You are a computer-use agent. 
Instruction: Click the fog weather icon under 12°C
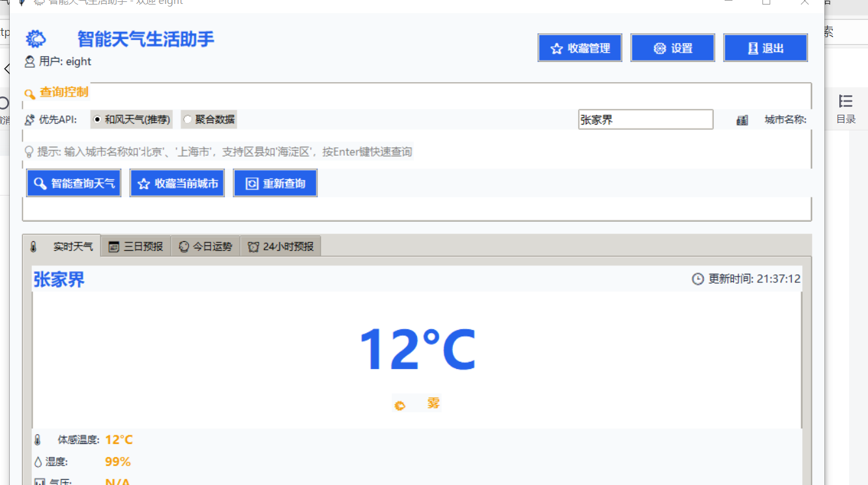pyautogui.click(x=399, y=404)
